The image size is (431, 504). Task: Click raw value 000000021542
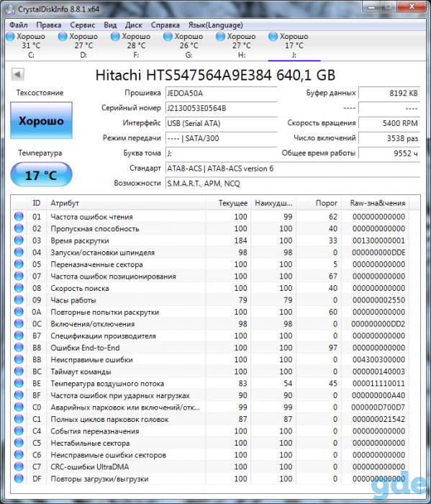click(378, 419)
